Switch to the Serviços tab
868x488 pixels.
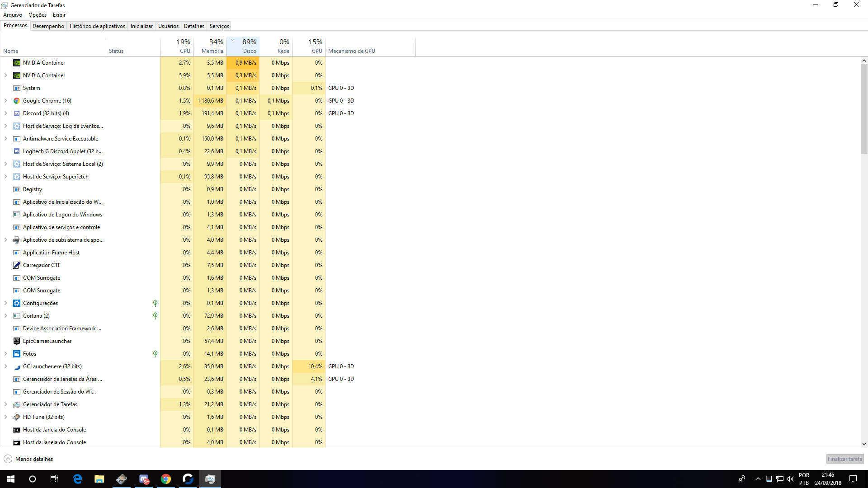tap(219, 26)
